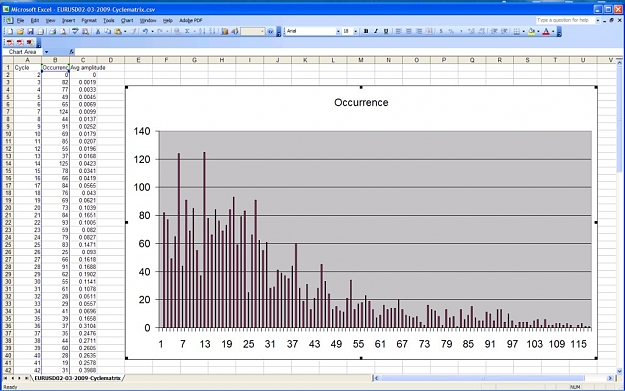Expand the Zoom percentage dropdown
The image size is (625, 391).
262,31
